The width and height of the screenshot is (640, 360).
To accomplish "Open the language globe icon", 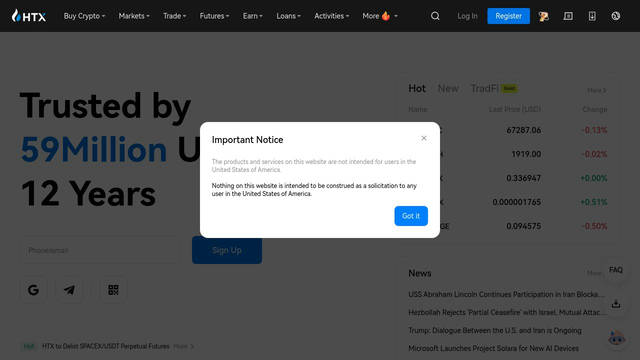I will (616, 16).
